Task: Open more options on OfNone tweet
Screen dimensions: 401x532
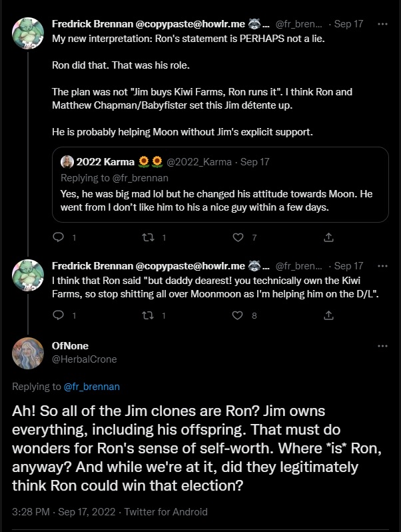Action: pos(382,346)
